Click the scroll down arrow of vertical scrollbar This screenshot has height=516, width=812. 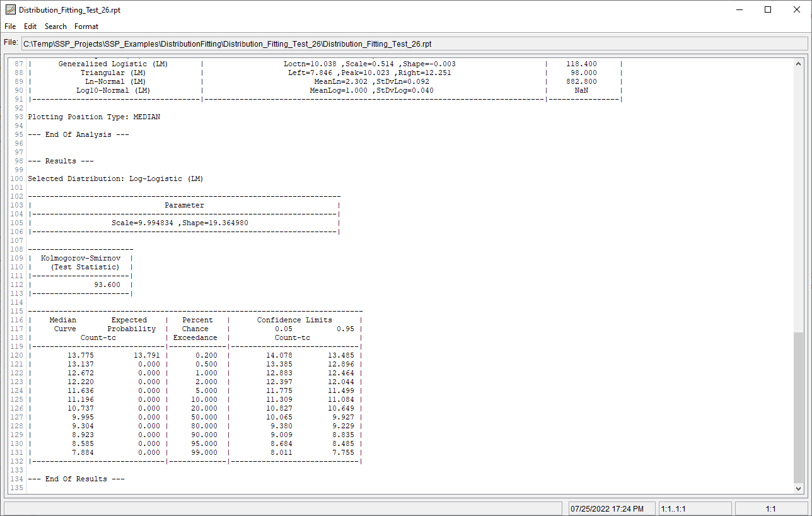click(x=799, y=488)
